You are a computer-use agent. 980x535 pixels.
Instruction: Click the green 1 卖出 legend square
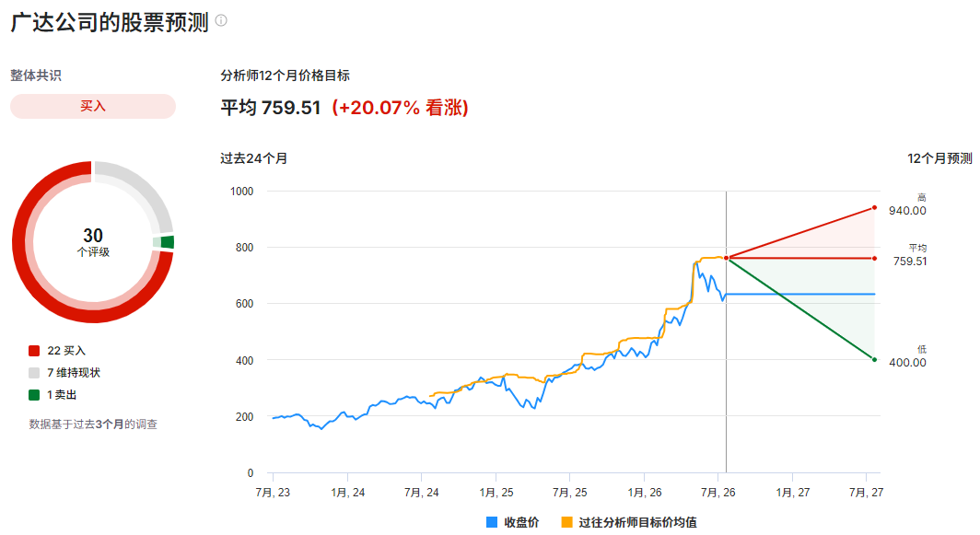click(34, 395)
